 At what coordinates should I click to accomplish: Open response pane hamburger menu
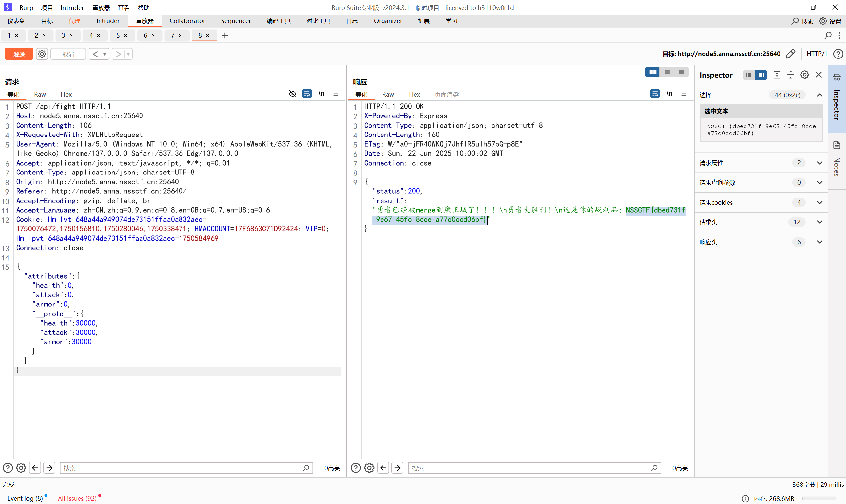684,94
